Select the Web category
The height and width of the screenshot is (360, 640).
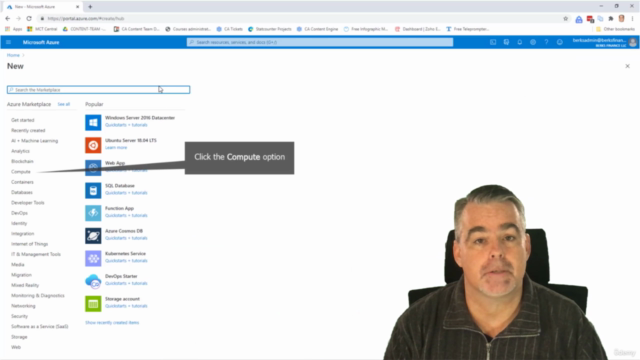[16, 347]
